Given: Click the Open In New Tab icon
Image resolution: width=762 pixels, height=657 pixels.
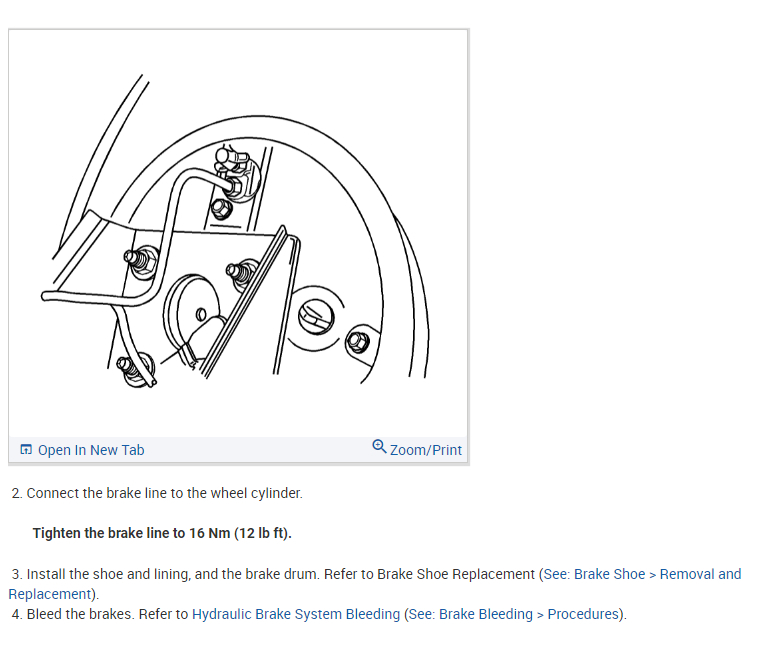Looking at the screenshot, I should pyautogui.click(x=26, y=450).
